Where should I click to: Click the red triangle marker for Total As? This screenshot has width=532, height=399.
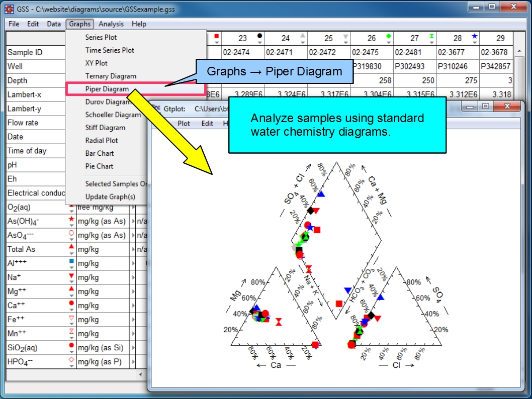71,247
